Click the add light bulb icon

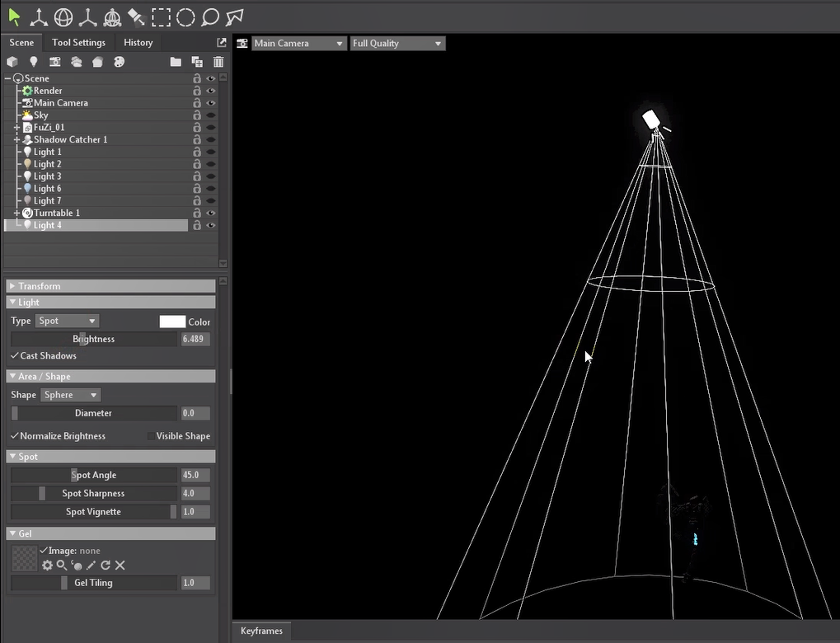click(x=34, y=62)
